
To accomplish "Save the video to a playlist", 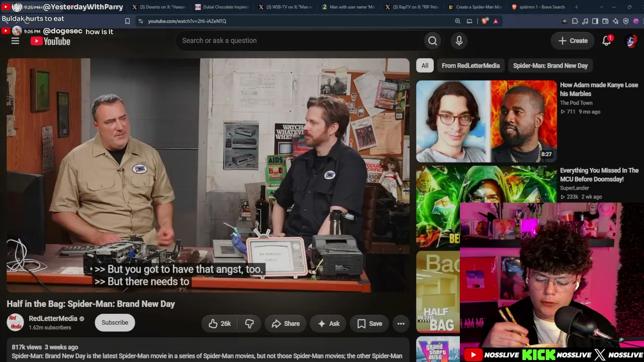I will pos(370,324).
